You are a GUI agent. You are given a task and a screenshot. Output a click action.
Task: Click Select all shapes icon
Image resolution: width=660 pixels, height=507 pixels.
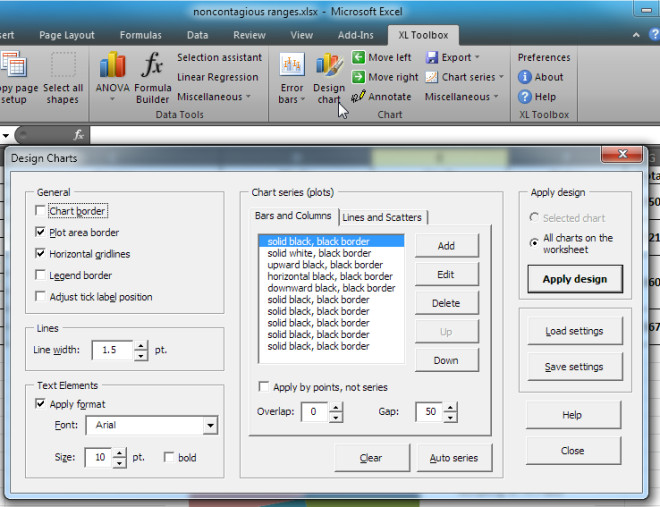tap(63, 65)
